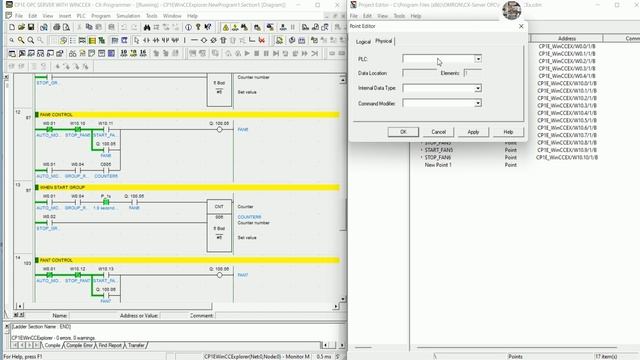The image size is (640, 360).
Task: Open the Window menu in CX-Programmer
Action: tap(172, 16)
